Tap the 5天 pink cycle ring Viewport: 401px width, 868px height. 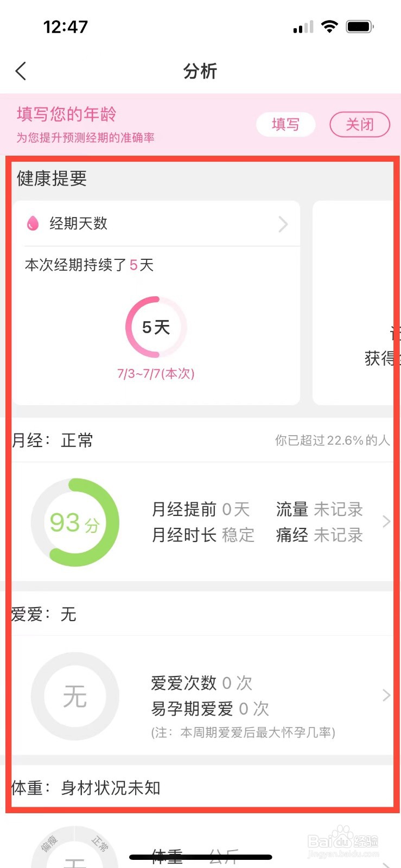[x=156, y=327]
